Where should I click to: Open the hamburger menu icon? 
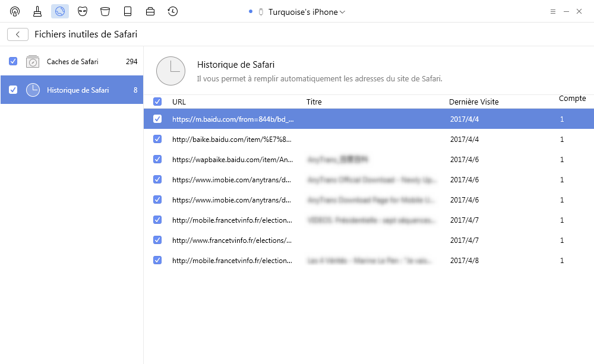pyautogui.click(x=552, y=12)
